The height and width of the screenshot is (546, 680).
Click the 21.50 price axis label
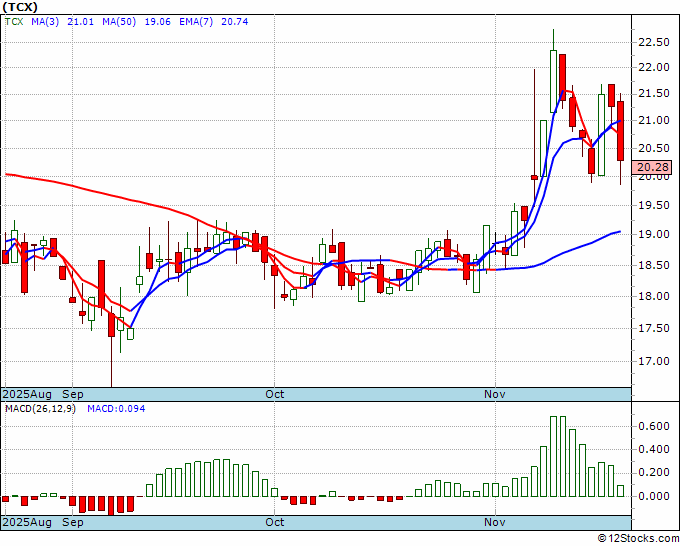point(654,94)
